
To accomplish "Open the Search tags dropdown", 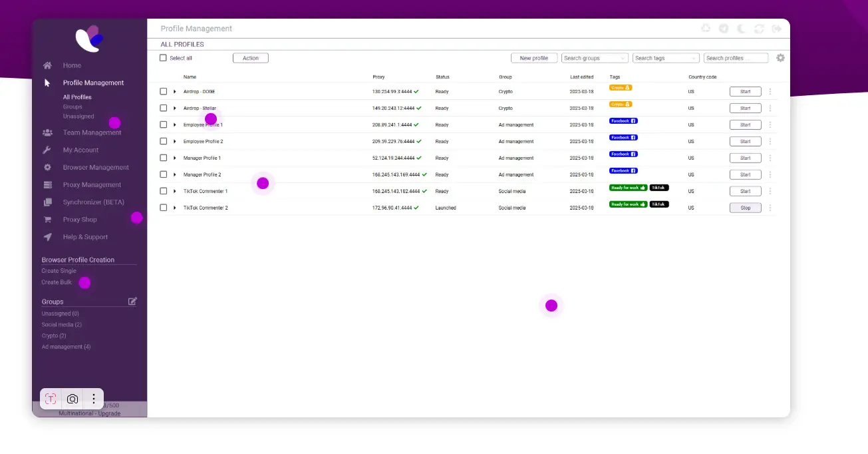I will [x=666, y=58].
